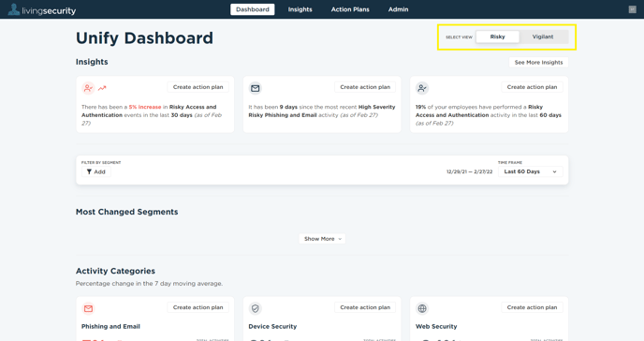Click the time frame dropdown chevron
The width and height of the screenshot is (644, 341).
point(554,171)
